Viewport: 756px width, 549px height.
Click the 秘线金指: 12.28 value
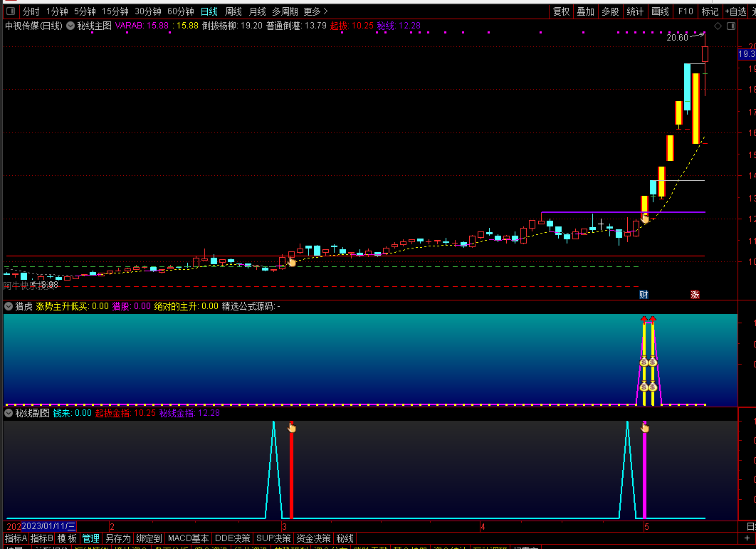[x=189, y=413]
